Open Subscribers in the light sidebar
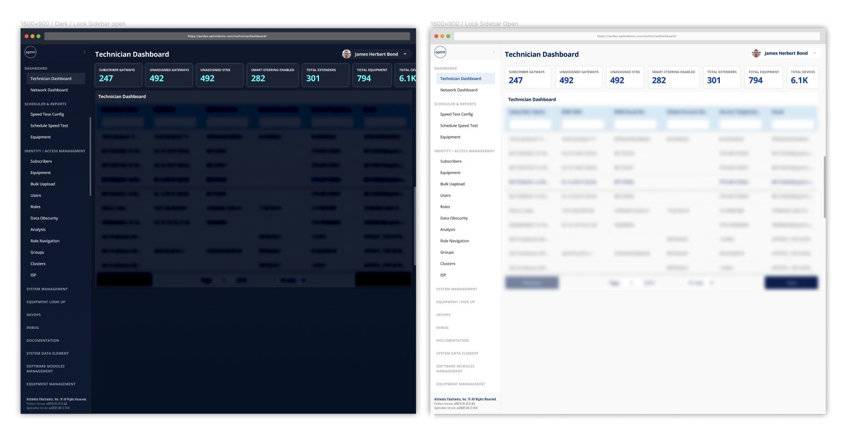Viewport: 868px width, 442px height. click(x=451, y=161)
